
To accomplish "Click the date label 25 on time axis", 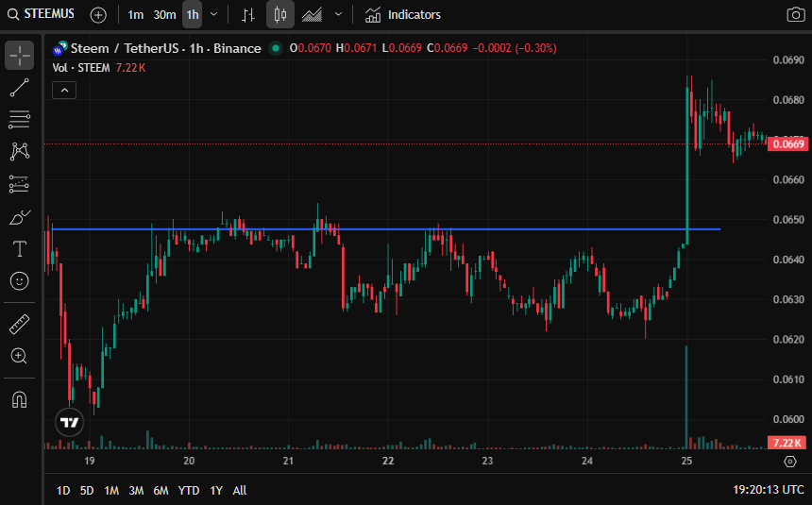I will [686, 461].
